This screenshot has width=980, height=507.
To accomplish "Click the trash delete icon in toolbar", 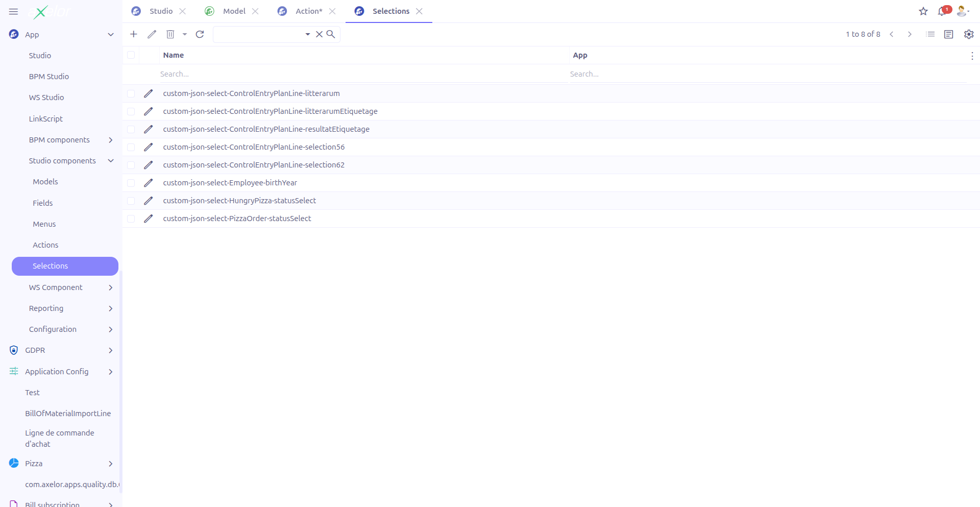I will 170,34.
